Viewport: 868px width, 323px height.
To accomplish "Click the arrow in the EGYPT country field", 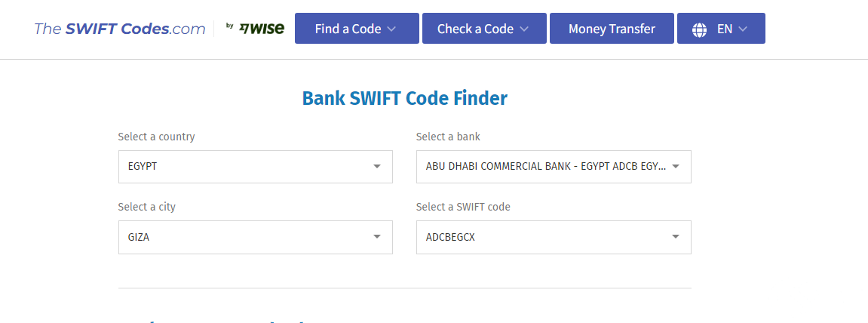I will point(377,166).
